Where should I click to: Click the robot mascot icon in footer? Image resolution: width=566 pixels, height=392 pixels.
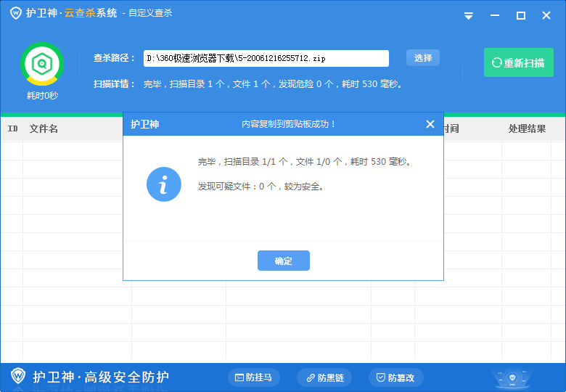[x=512, y=378]
